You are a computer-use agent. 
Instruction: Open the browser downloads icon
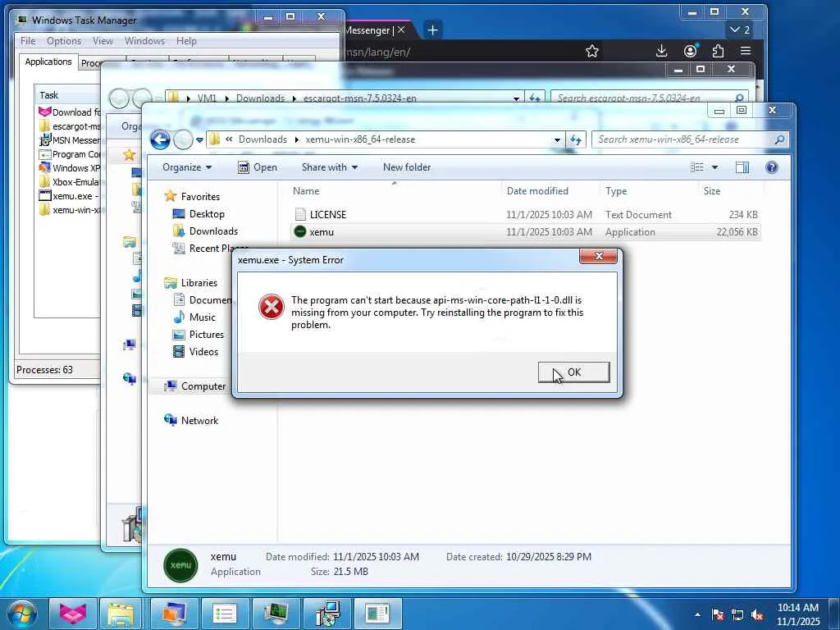(662, 51)
